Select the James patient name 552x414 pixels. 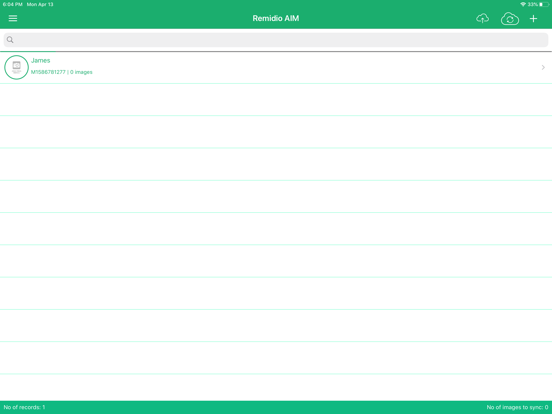(x=40, y=61)
